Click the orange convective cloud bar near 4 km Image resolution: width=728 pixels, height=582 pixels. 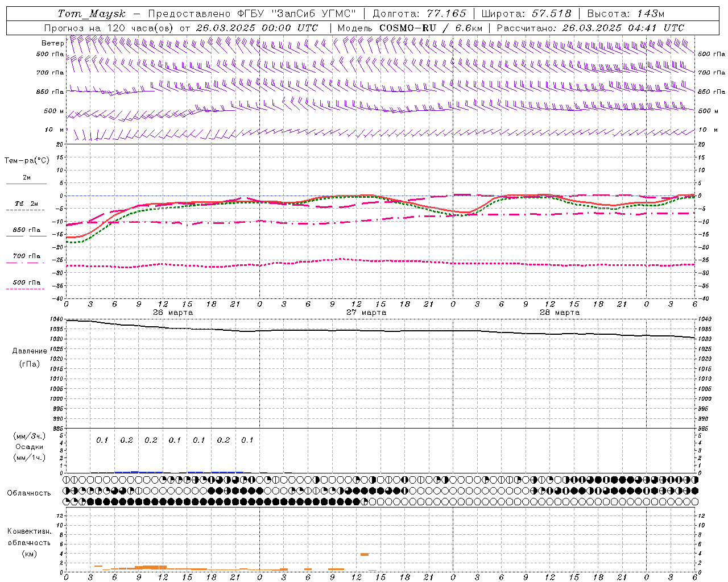365,554
